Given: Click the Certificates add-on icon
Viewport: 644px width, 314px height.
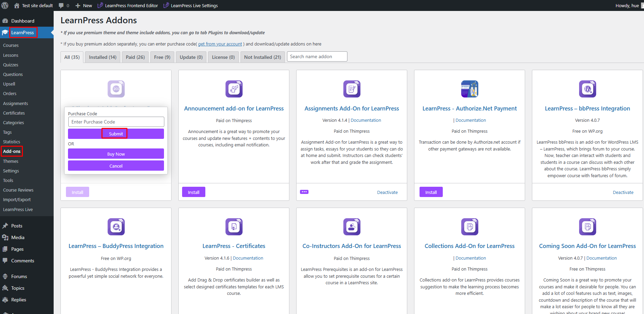Looking at the screenshot, I should (234, 227).
